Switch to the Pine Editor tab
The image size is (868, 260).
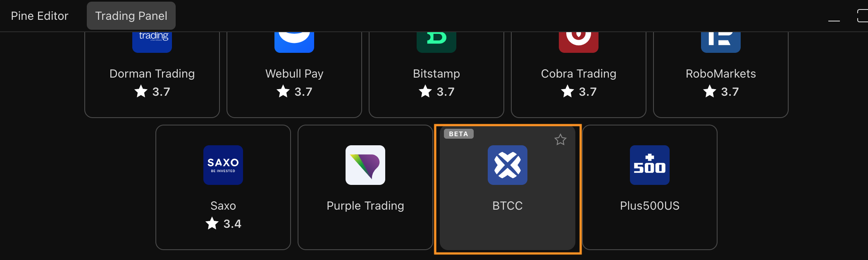pyautogui.click(x=40, y=16)
